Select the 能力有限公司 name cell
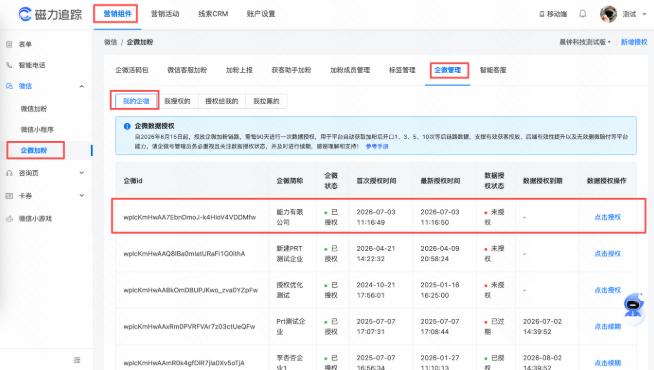This screenshot has width=654, height=370. 290,217
